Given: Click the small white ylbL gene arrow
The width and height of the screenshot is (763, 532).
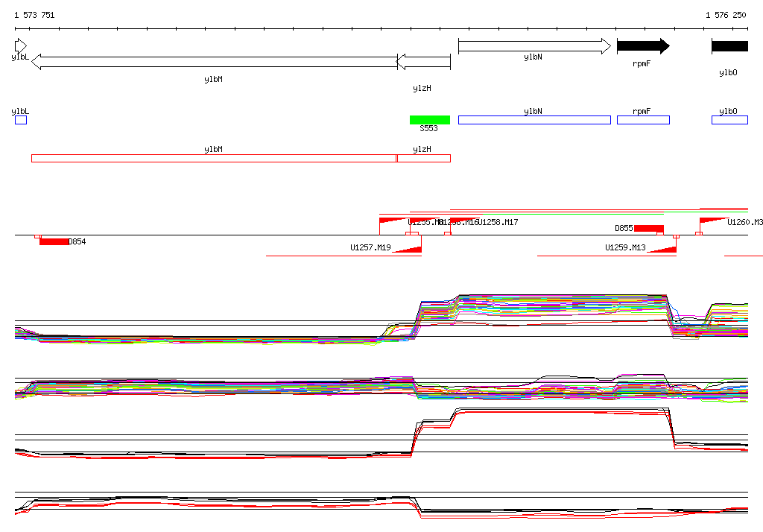Looking at the screenshot, I should 20,46.
